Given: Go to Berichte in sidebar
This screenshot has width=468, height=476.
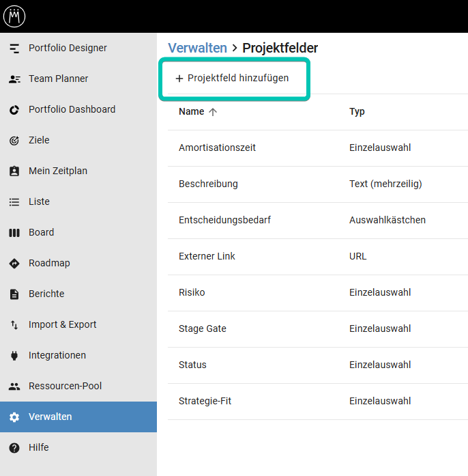Looking at the screenshot, I should pos(46,294).
